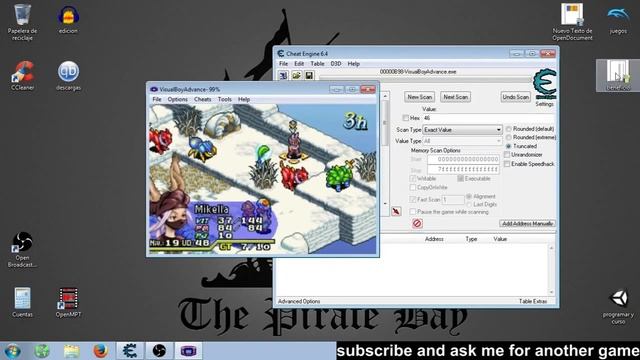Launch Open Broadcaster desktop shortcut
640x360 pixels.
click(x=22, y=249)
